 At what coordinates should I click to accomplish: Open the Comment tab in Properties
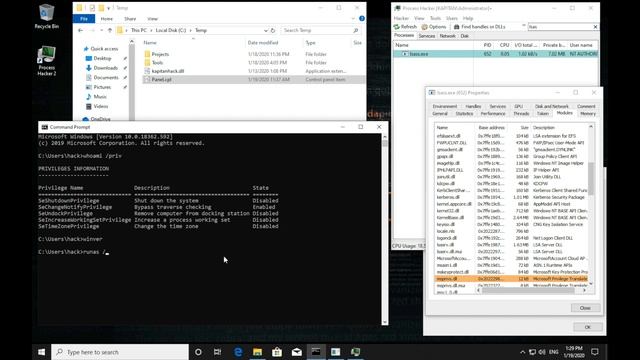(586, 106)
